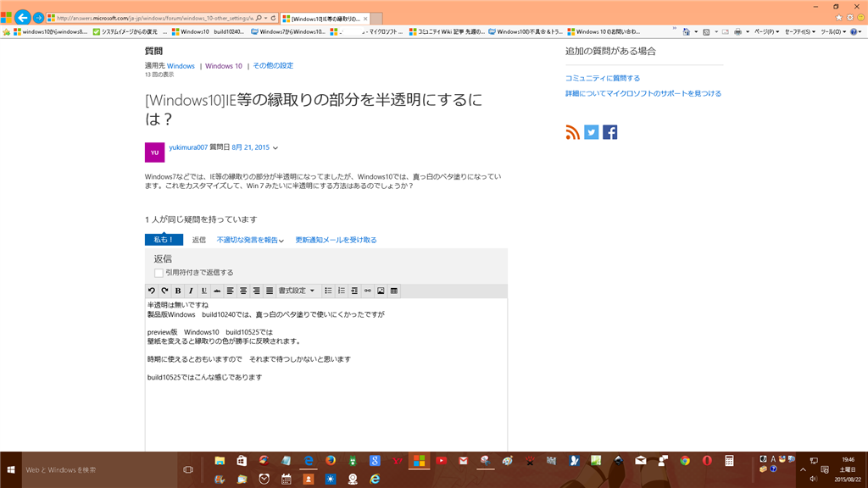Toggle italic formatting in reply editor
The height and width of the screenshot is (488, 868).
coord(191,291)
